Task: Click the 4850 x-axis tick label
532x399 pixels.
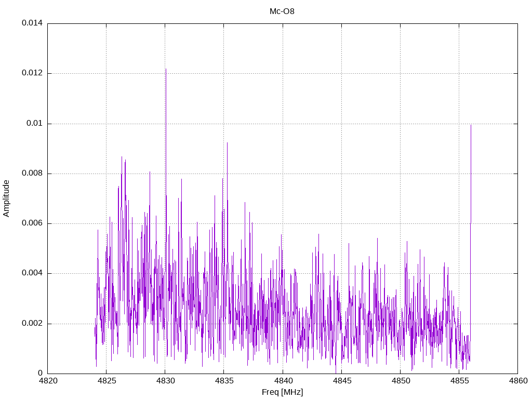Action: [401, 381]
